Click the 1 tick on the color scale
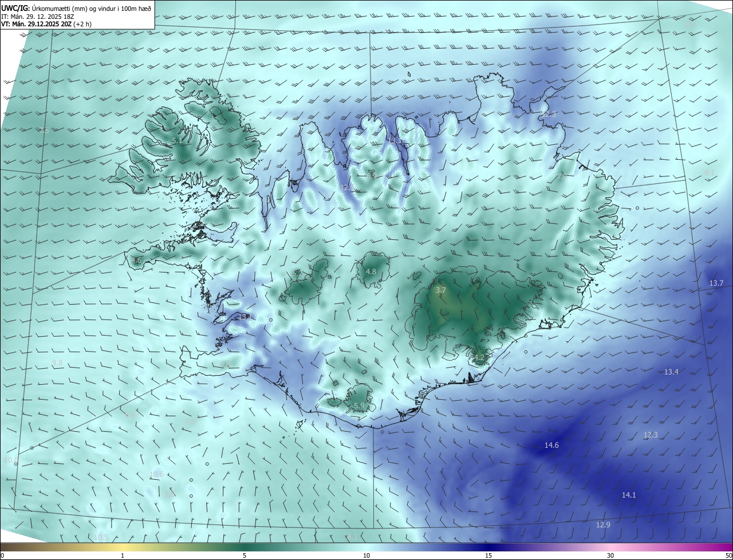 pos(123,555)
